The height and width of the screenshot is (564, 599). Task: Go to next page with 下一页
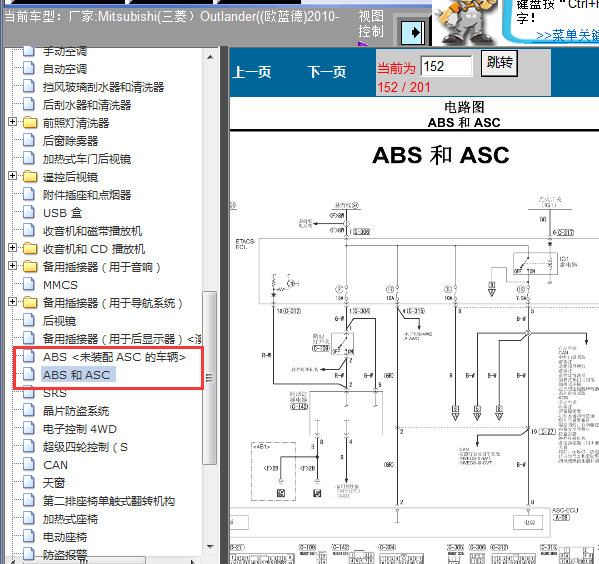coord(327,72)
